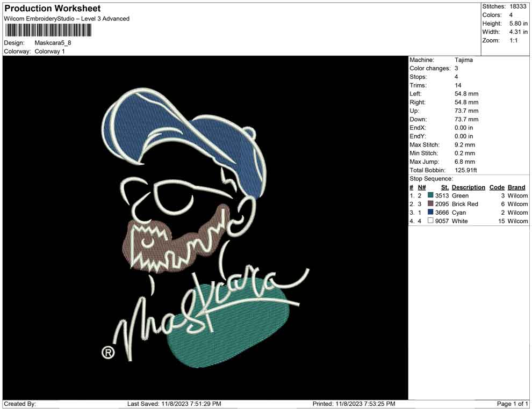The height and width of the screenshot is (409, 532).
Task: Click the White thread color swatch
Action: [x=430, y=221]
